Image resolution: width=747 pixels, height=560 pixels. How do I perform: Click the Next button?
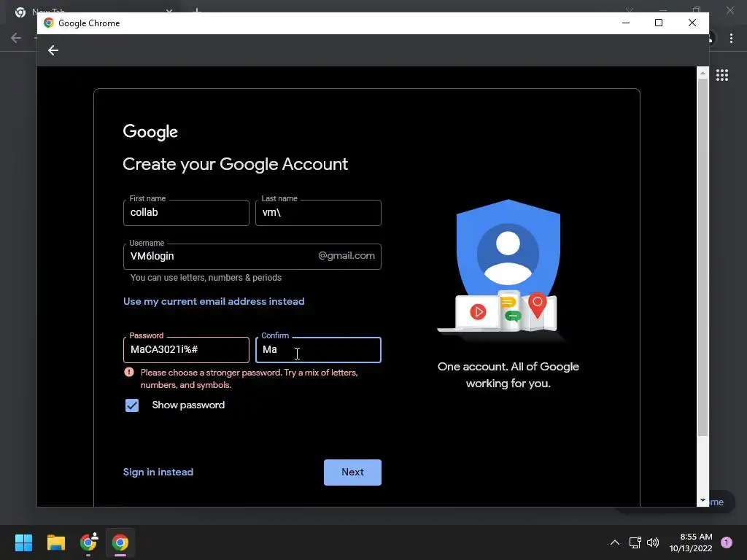(x=352, y=472)
